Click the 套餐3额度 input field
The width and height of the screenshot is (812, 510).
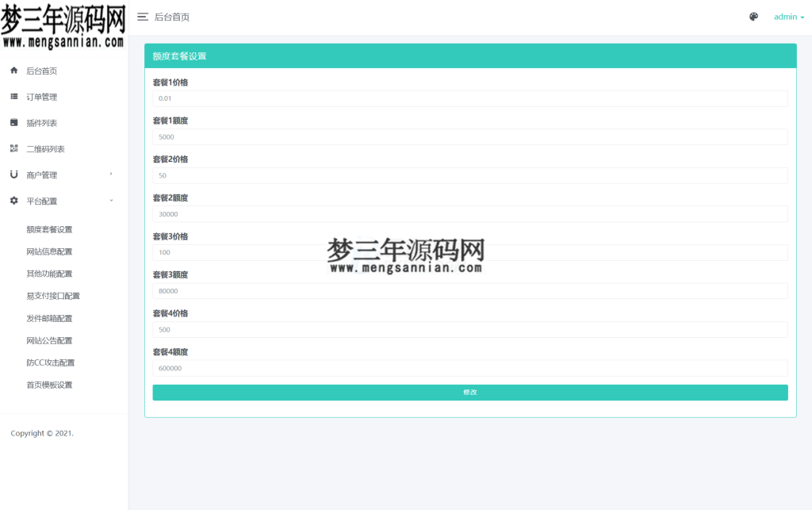point(470,291)
